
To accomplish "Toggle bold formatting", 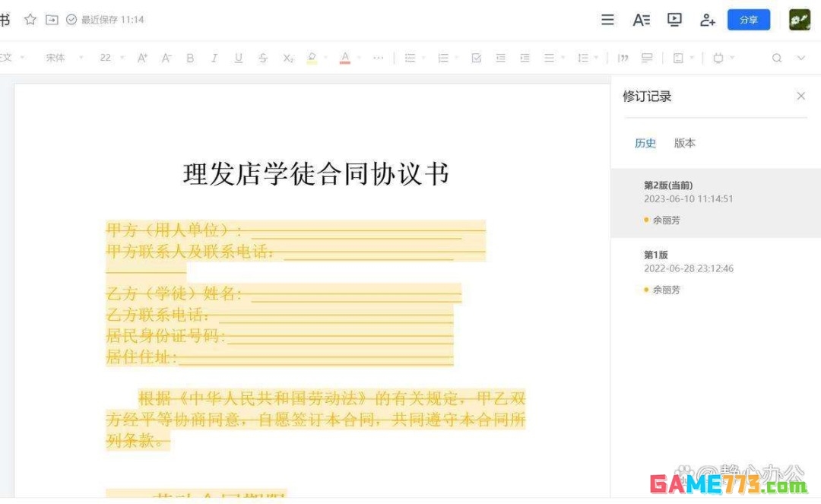I will click(x=190, y=58).
